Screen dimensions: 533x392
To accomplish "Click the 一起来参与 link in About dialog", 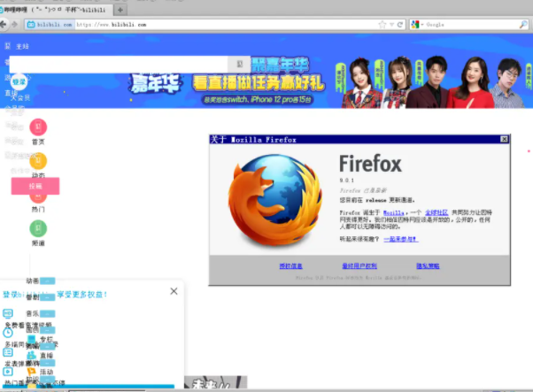I will pyautogui.click(x=401, y=239).
